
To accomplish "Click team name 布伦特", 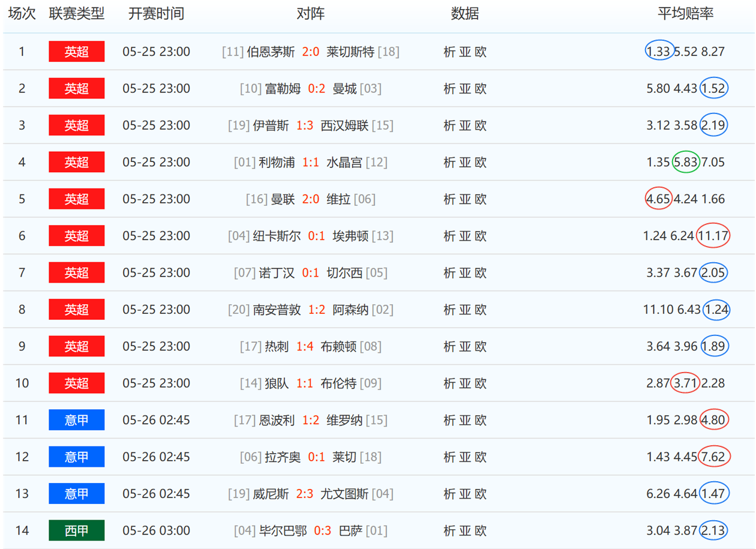I will point(338,383).
